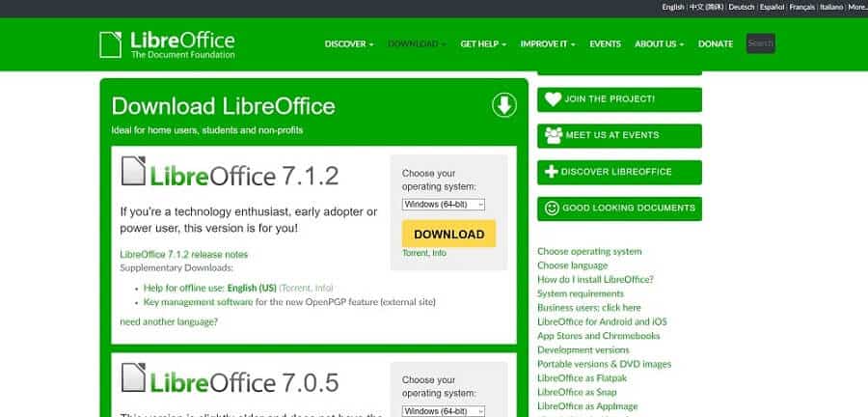Click the smiley icon on Good Looking Documents
Screen dimensions: 868x417
point(552,208)
